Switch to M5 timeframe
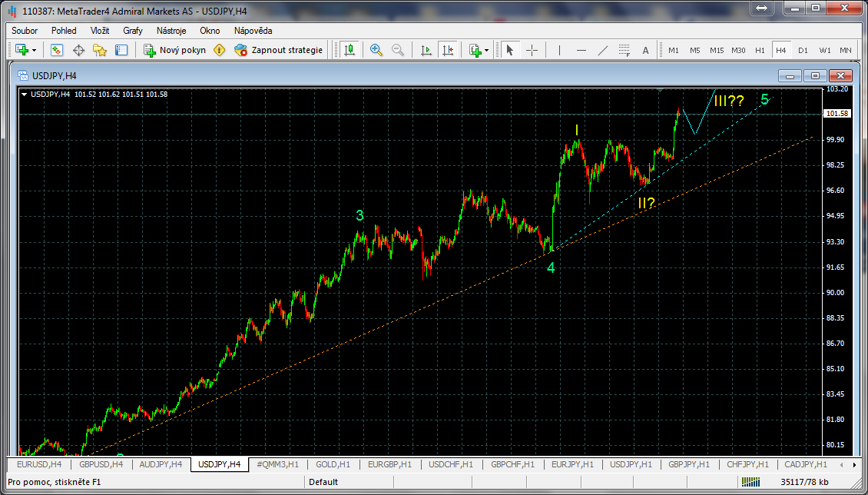This screenshot has width=868, height=495. pyautogui.click(x=694, y=51)
